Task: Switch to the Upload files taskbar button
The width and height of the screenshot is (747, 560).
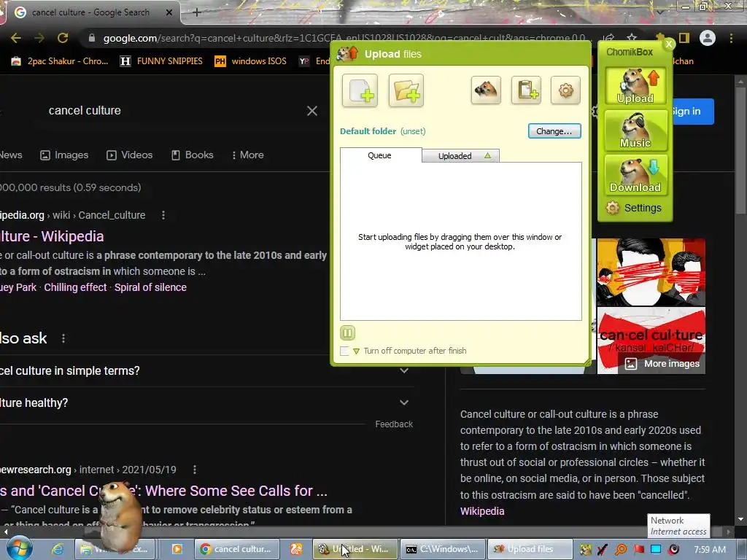Action: pos(530,549)
